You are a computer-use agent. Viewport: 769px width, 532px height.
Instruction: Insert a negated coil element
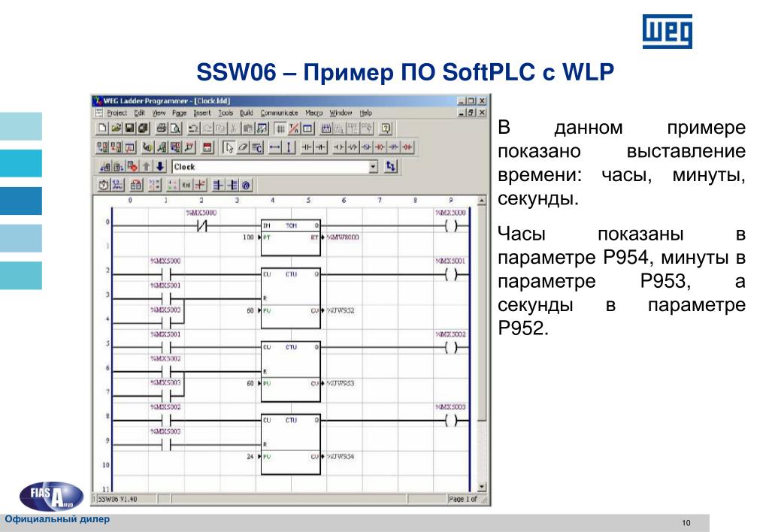tap(352, 147)
